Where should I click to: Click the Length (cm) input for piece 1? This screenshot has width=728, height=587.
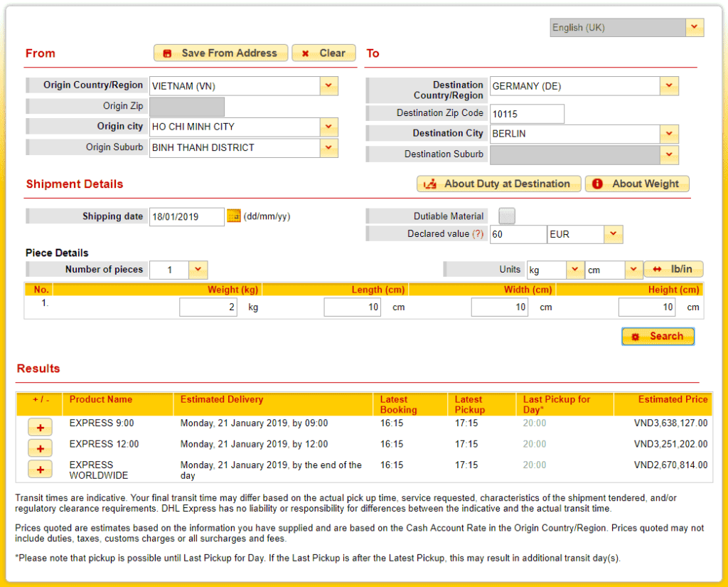point(353,307)
